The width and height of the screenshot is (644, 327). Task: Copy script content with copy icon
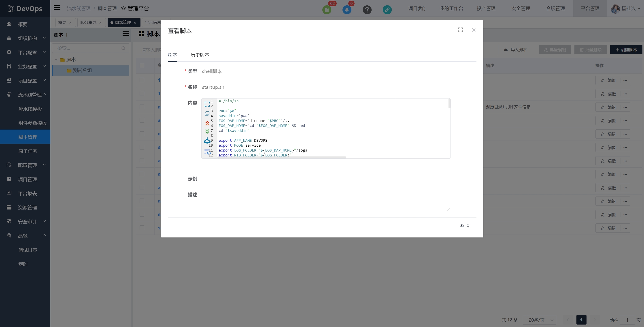[x=207, y=113]
